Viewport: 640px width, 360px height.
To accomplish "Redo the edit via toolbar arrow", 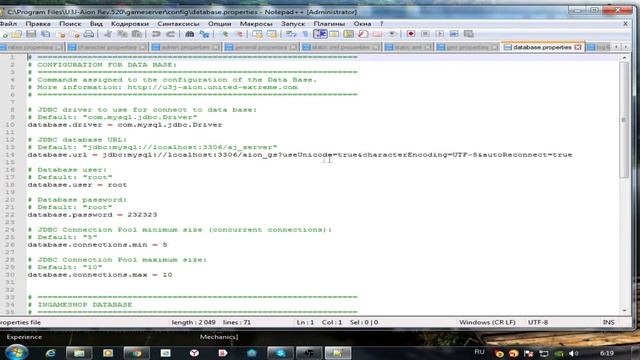I will pyautogui.click(x=170, y=34).
